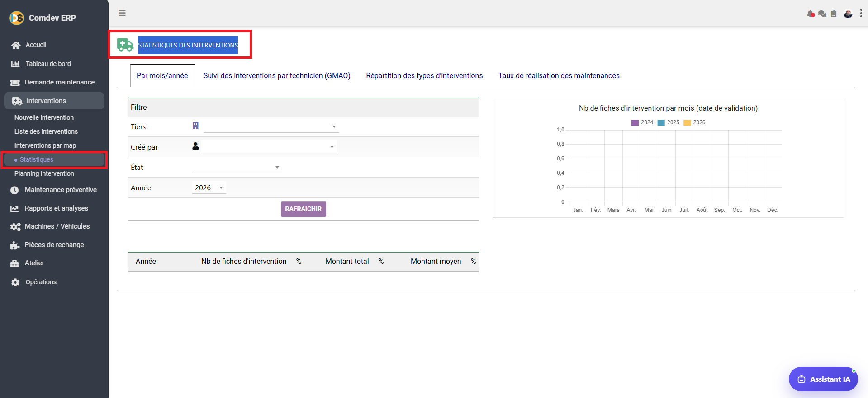
Task: Click the Montant total column header
Action: [x=347, y=261]
